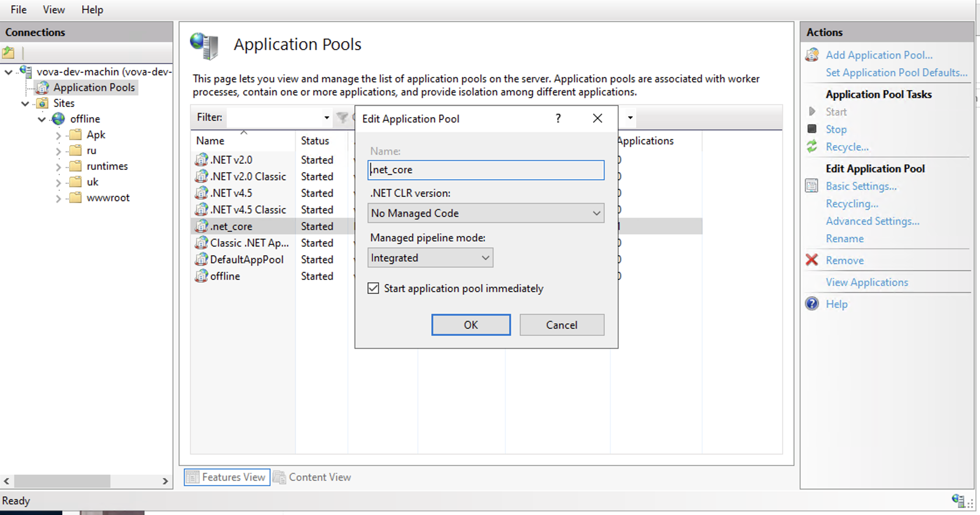Click the blue Help question icon
Screen dimensions: 980x515
pyautogui.click(x=812, y=304)
